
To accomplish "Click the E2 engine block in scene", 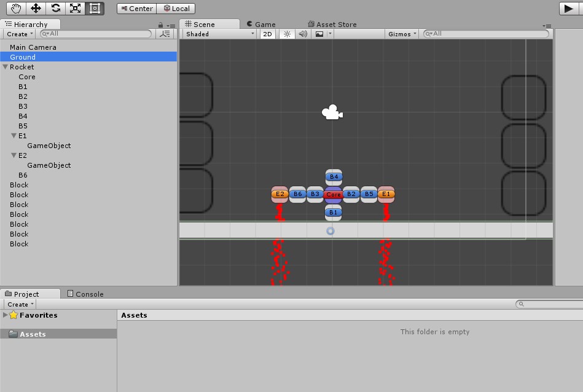I will [280, 194].
